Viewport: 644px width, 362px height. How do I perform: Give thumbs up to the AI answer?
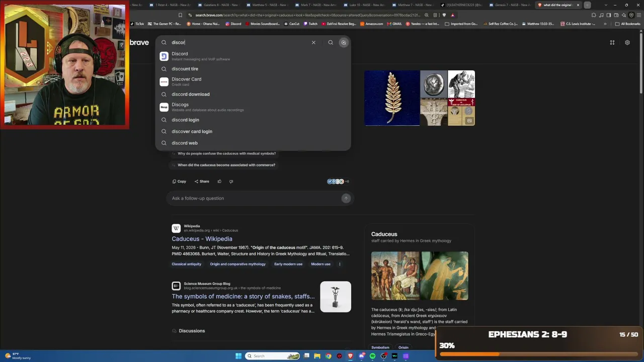[x=219, y=182]
